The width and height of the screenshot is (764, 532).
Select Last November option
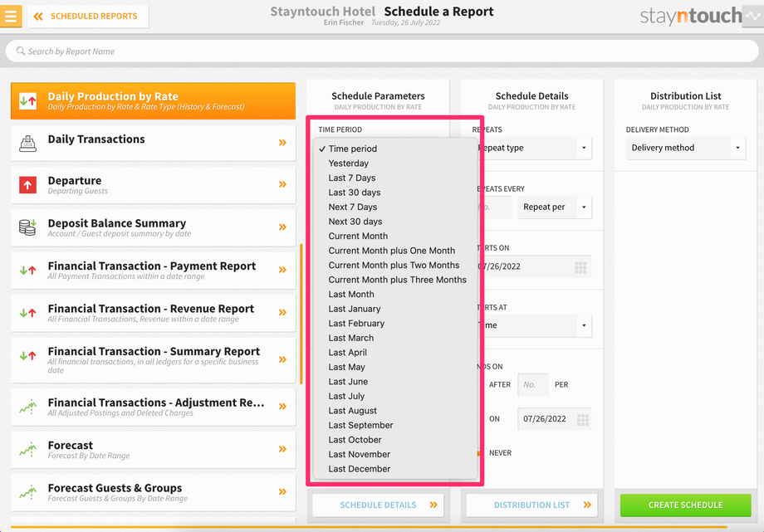click(395, 455)
